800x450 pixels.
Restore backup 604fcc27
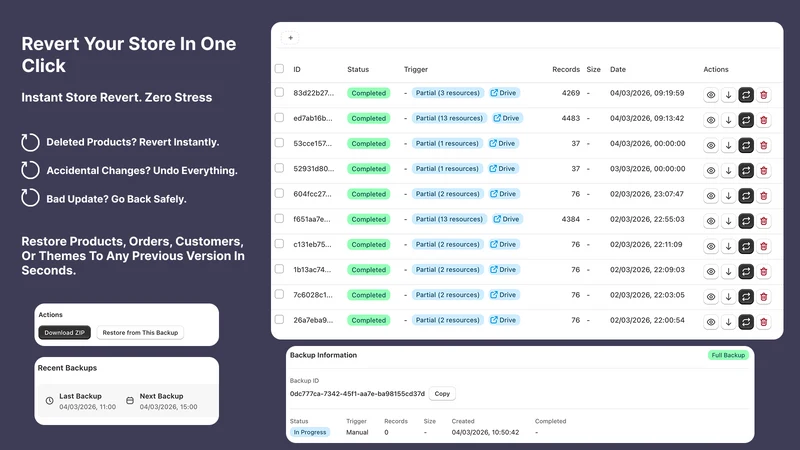click(x=746, y=196)
